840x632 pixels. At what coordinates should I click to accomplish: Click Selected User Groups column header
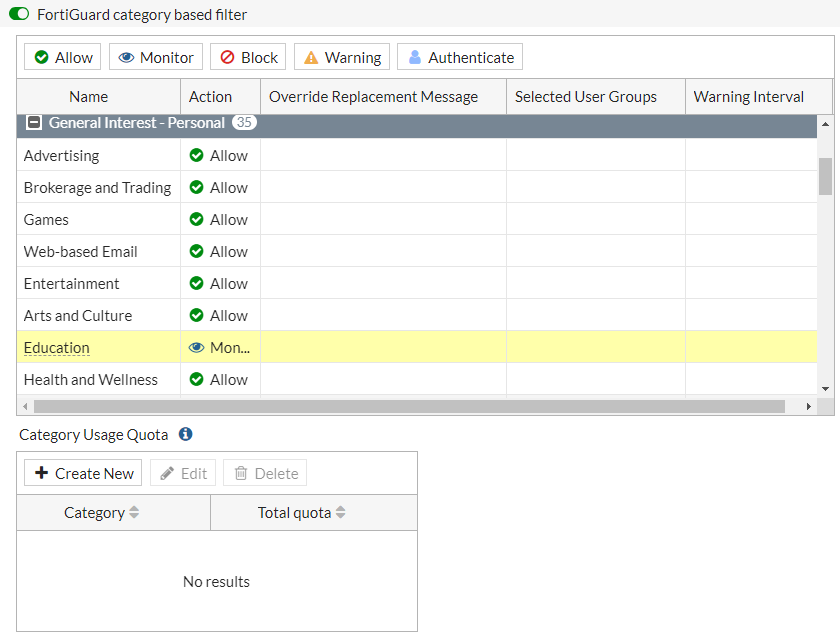pyautogui.click(x=596, y=96)
